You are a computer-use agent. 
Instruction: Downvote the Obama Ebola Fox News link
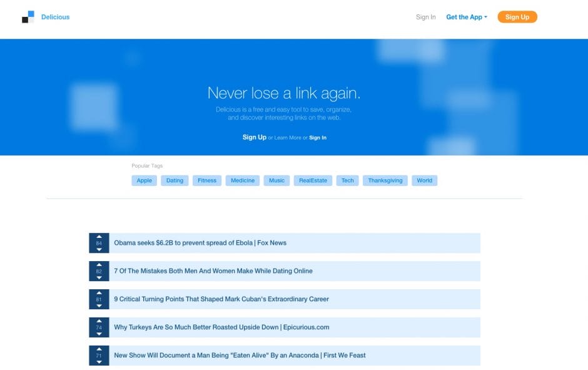[99, 249]
